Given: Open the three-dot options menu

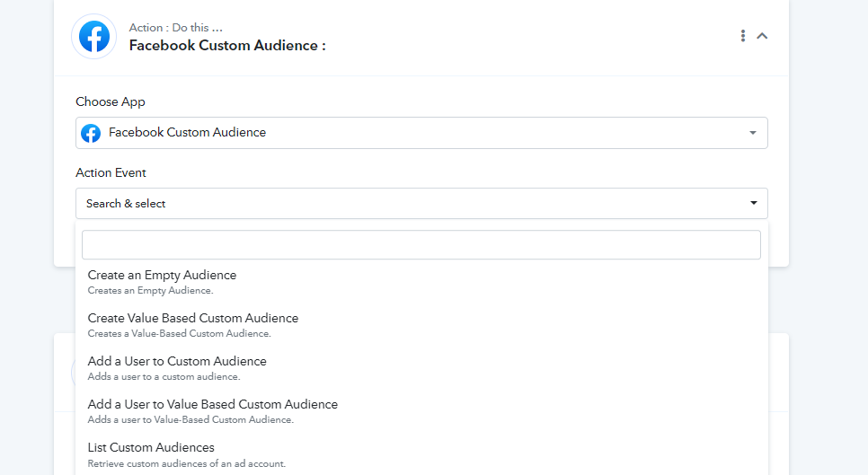Looking at the screenshot, I should click(743, 36).
